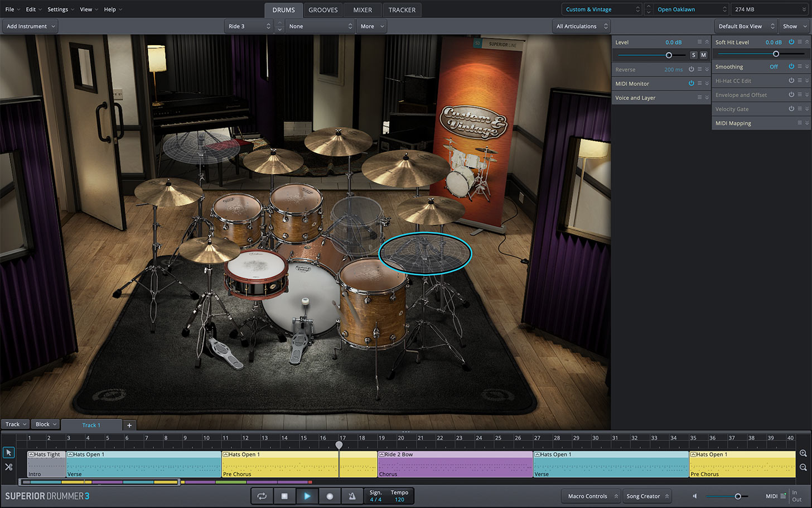Select the arrow pointer tool in timeline
Screen dimensions: 812x508
tap(8, 453)
